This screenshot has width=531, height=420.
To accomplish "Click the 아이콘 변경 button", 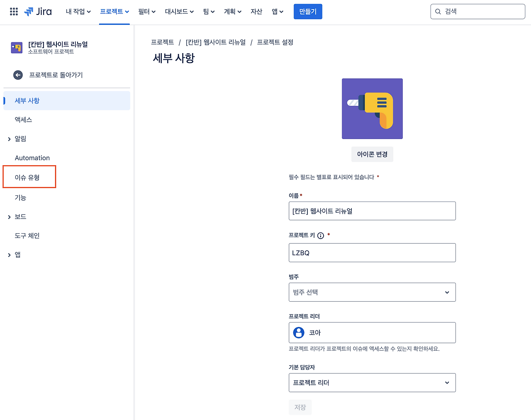I will pos(372,154).
